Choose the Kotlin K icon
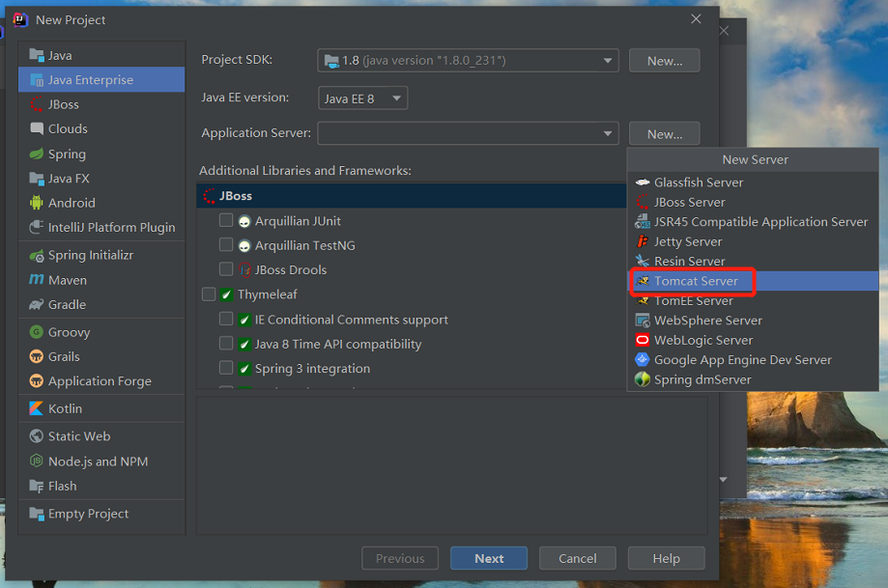 pos(37,408)
